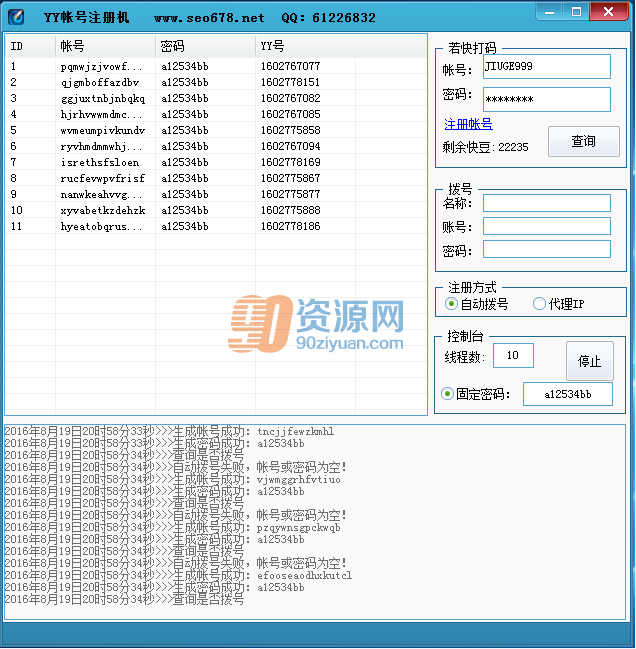
Task: Click YY number 1602775867
Action: pyautogui.click(x=290, y=178)
